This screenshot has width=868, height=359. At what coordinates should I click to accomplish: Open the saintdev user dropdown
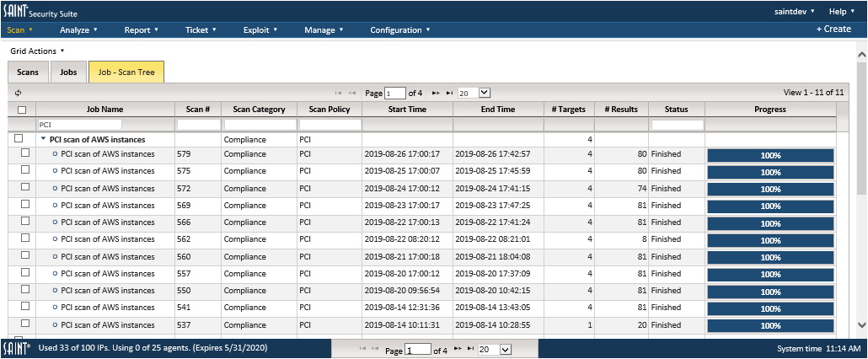(795, 12)
